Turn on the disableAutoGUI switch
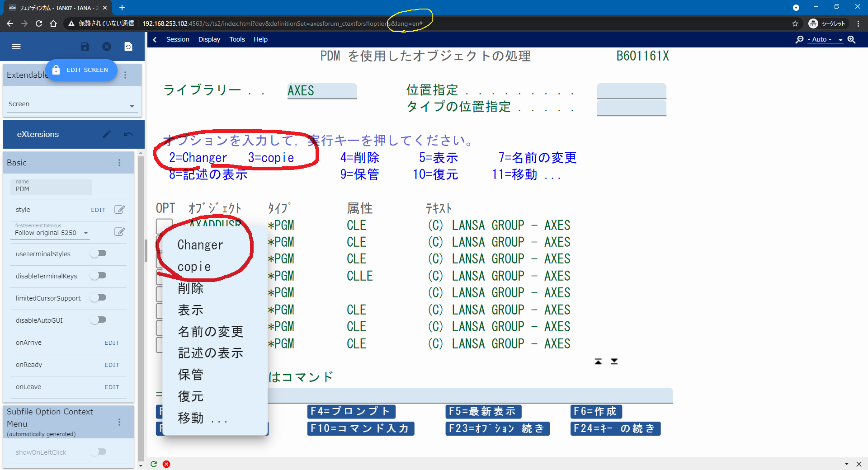Screen dimensions: 868x470 (x=98, y=320)
